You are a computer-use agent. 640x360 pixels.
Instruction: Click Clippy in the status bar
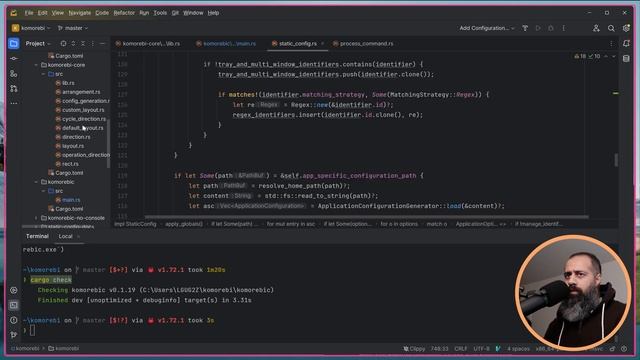tap(414, 349)
